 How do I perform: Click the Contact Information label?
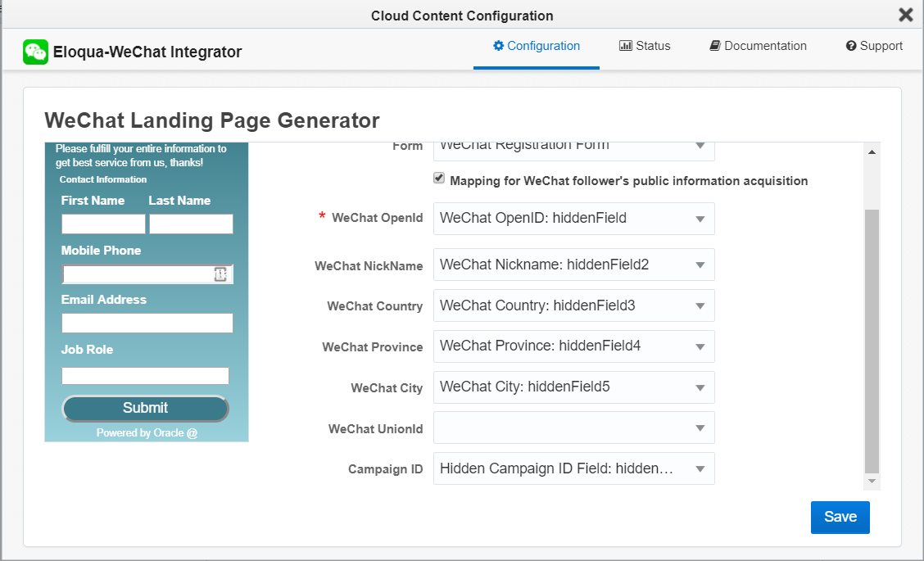pyautogui.click(x=103, y=179)
